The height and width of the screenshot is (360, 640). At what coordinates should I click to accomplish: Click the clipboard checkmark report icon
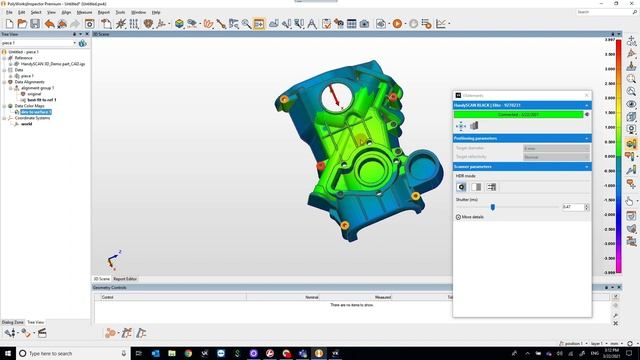(327, 24)
